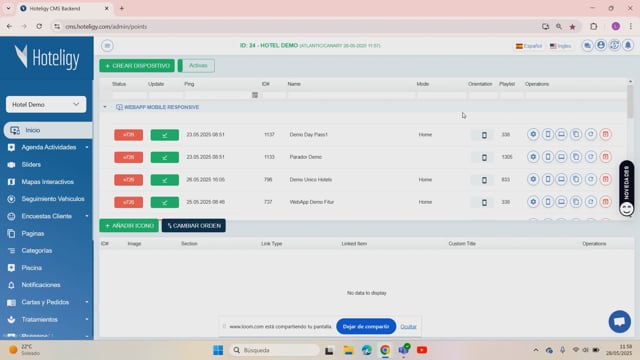This screenshot has width=640, height=360.
Task: Open the Novedades side widget
Action: coord(627,188)
